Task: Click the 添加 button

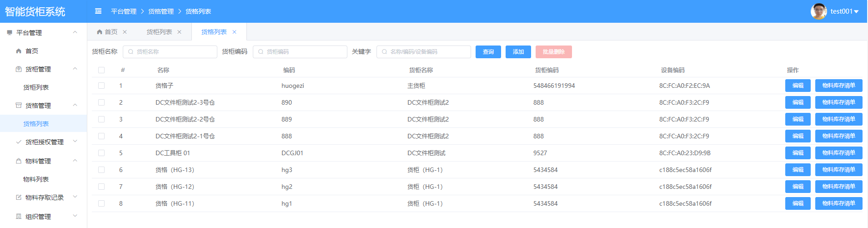Action: (518, 52)
